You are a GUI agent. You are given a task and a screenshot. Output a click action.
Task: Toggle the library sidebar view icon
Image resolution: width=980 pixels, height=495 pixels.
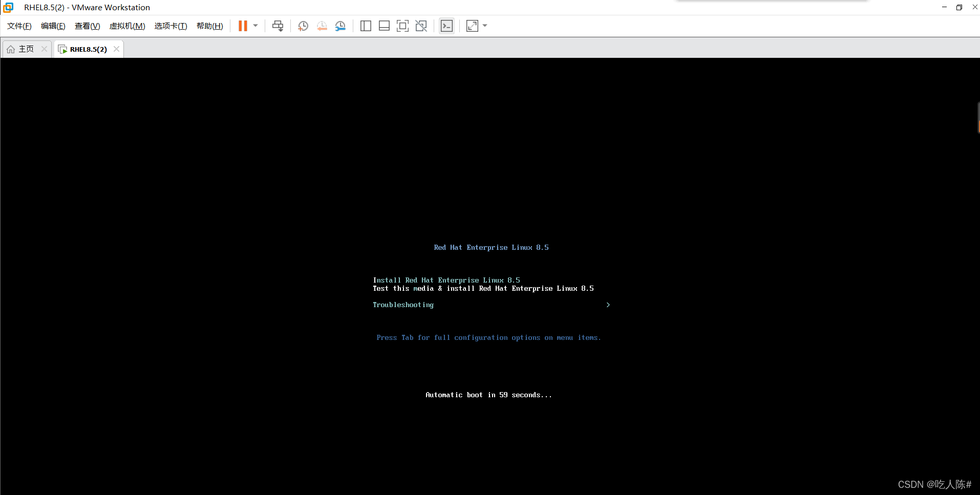coord(366,26)
